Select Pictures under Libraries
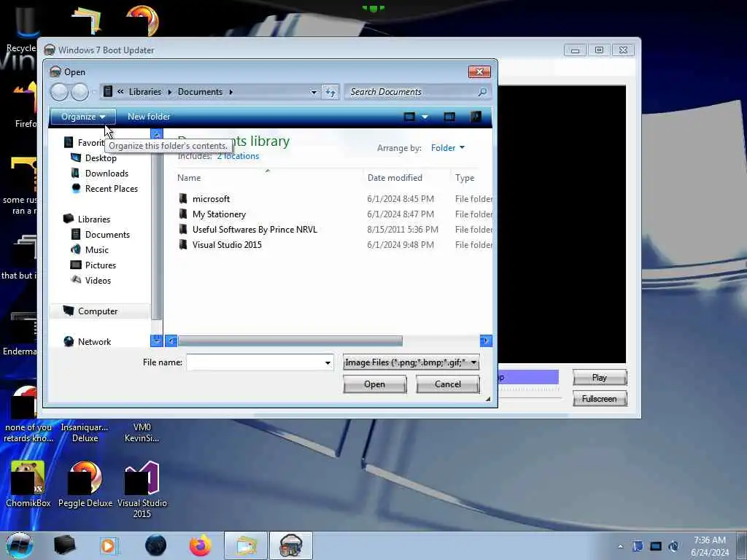 [100, 265]
